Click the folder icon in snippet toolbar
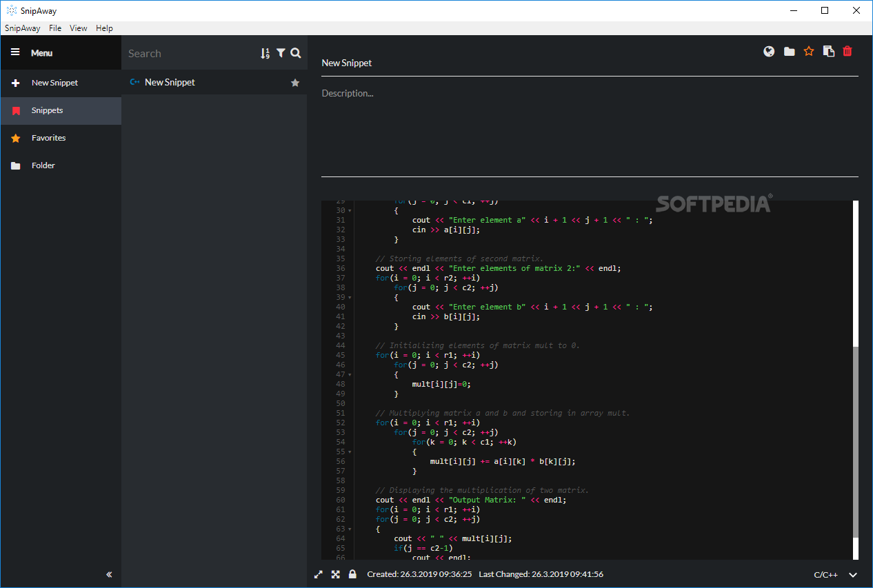The height and width of the screenshot is (588, 873). (x=789, y=52)
